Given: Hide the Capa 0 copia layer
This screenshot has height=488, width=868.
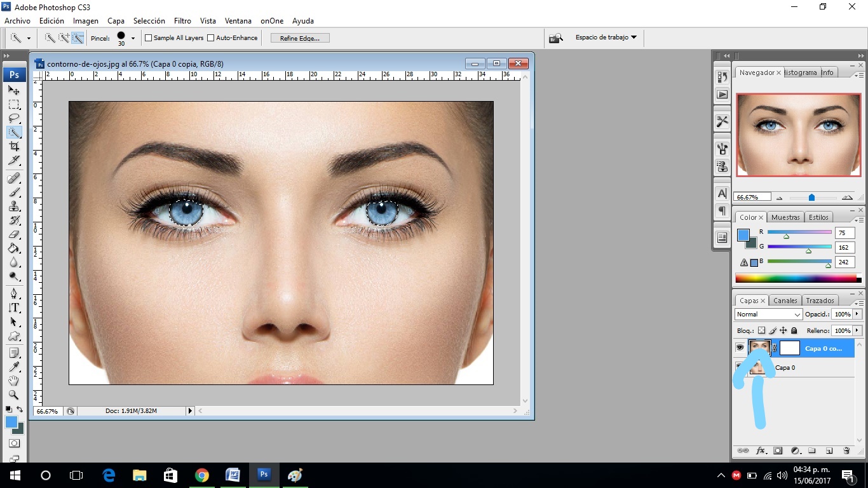Looking at the screenshot, I should [x=740, y=348].
